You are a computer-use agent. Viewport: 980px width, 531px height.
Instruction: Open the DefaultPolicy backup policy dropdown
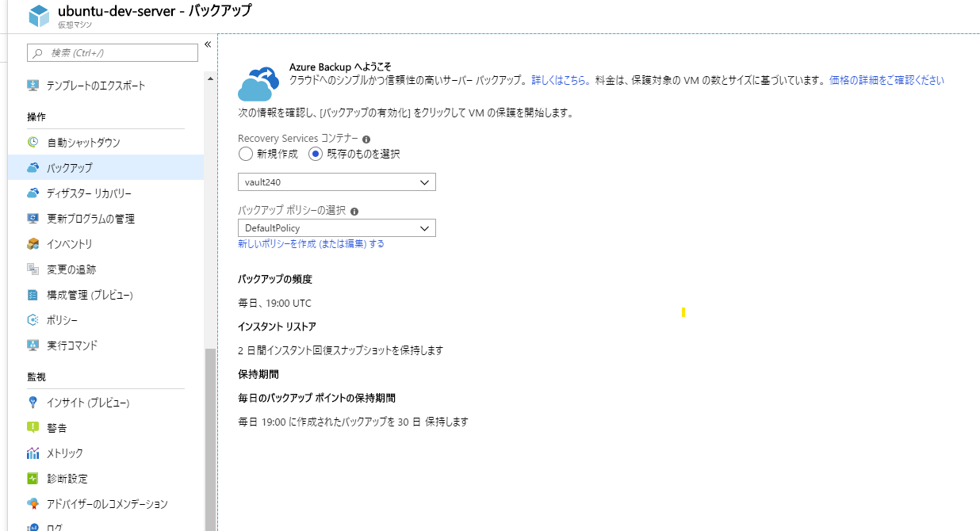tap(336, 227)
